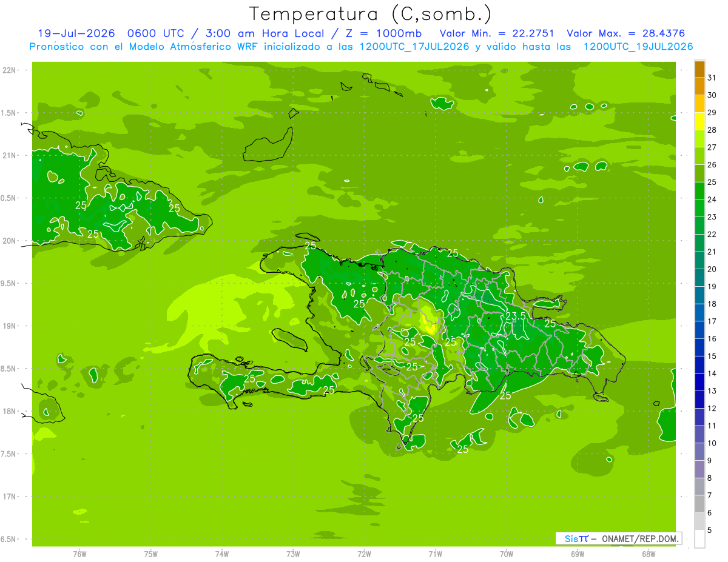This screenshot has width=728, height=562.
Task: Click the "72W" longitude label
Action: pyautogui.click(x=364, y=554)
